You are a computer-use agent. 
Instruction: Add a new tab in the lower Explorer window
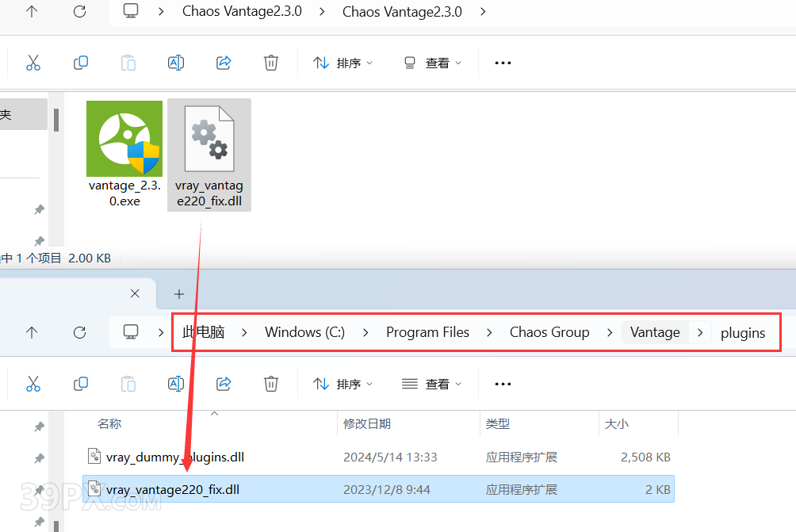tap(178, 294)
